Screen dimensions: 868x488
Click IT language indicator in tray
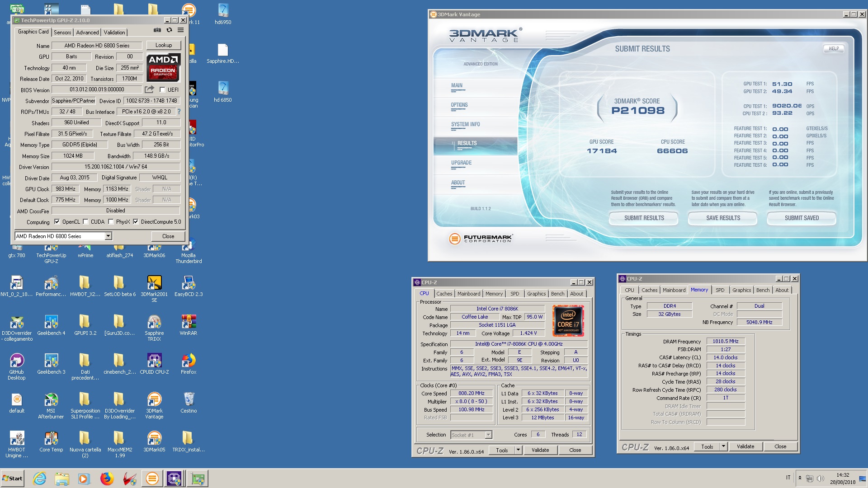pyautogui.click(x=788, y=478)
